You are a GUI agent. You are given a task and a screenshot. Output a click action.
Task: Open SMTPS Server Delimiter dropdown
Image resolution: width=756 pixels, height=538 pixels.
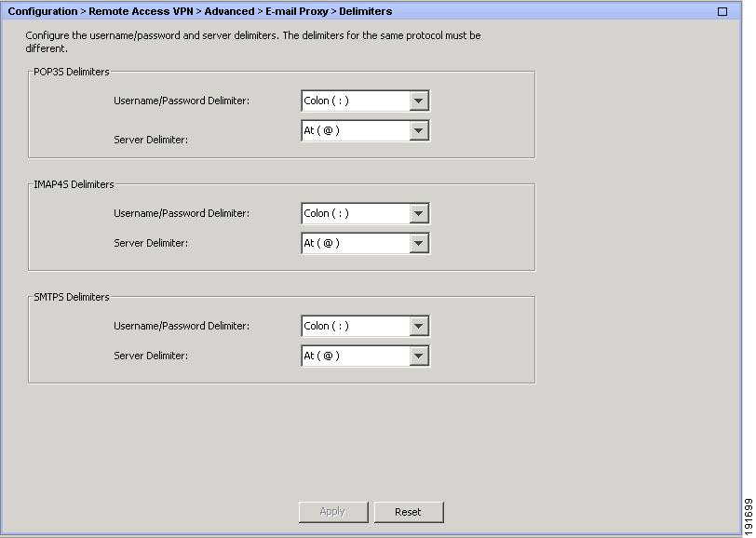point(365,356)
